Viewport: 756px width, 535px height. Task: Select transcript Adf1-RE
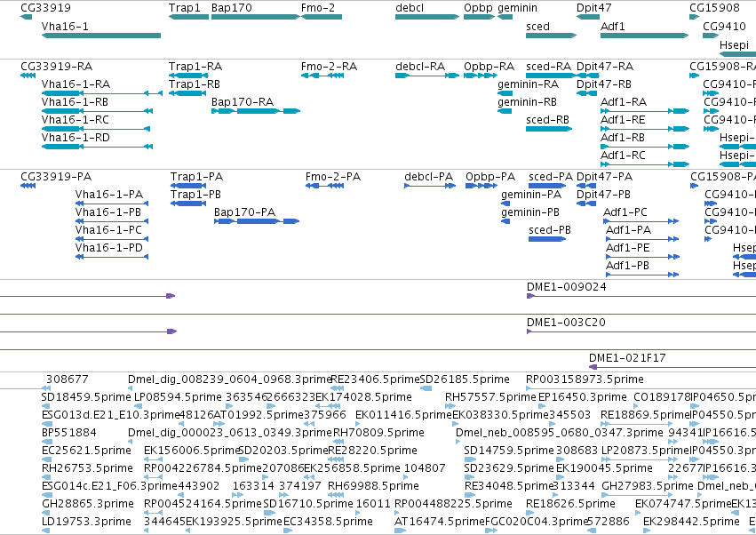pyautogui.click(x=645, y=129)
